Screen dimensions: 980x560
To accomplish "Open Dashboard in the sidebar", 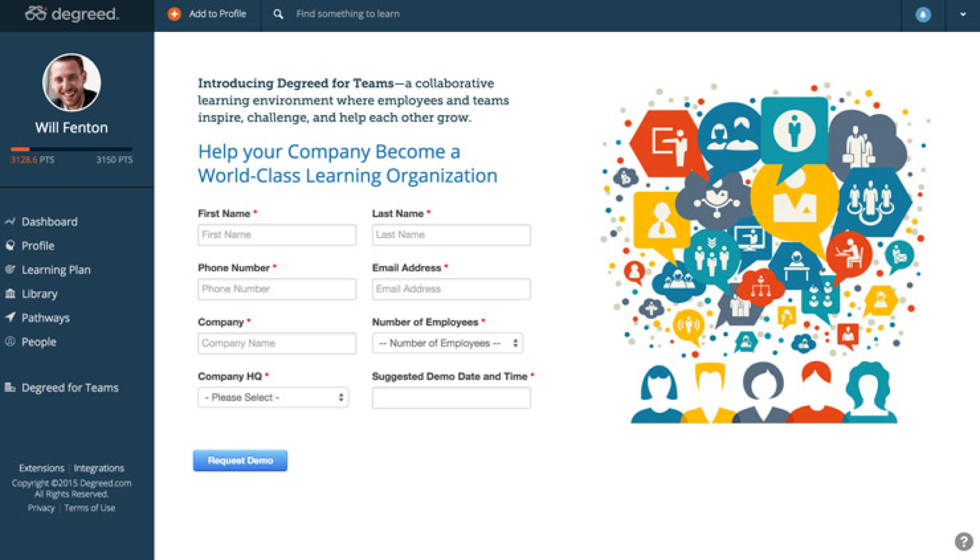I will (50, 221).
